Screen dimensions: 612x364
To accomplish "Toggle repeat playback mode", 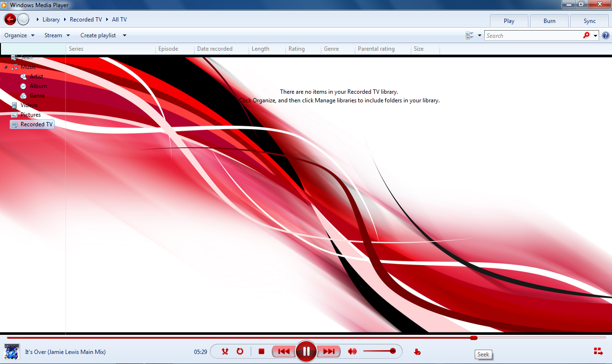I will coord(240,351).
